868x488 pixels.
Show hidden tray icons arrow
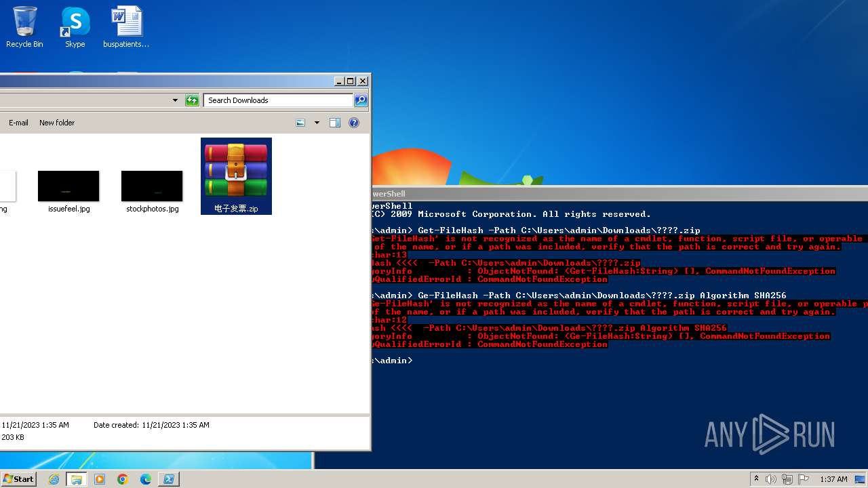click(756, 479)
